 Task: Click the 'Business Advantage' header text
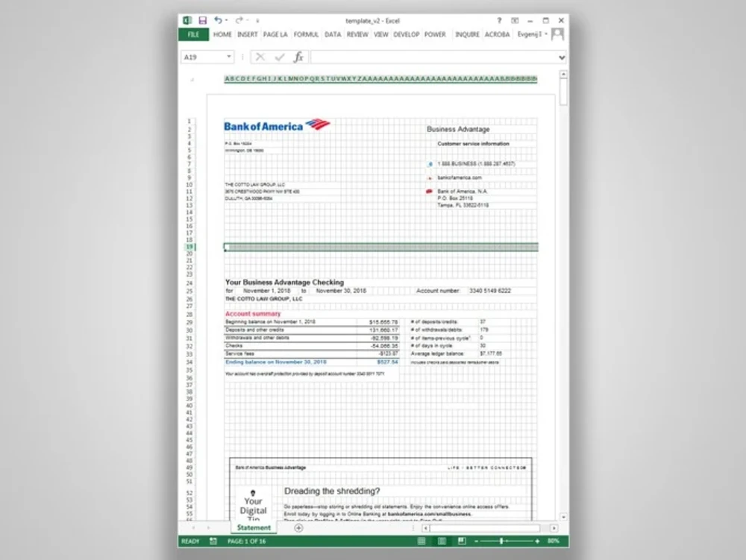(x=458, y=129)
